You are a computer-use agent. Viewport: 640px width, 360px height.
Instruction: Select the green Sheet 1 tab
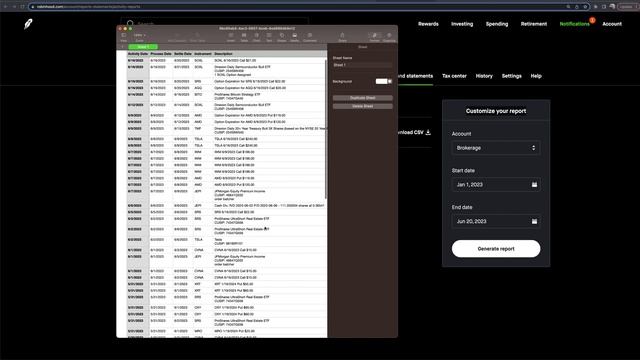coord(143,47)
